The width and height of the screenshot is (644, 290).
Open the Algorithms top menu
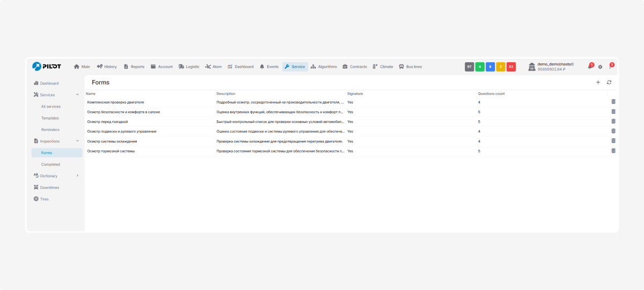point(324,67)
